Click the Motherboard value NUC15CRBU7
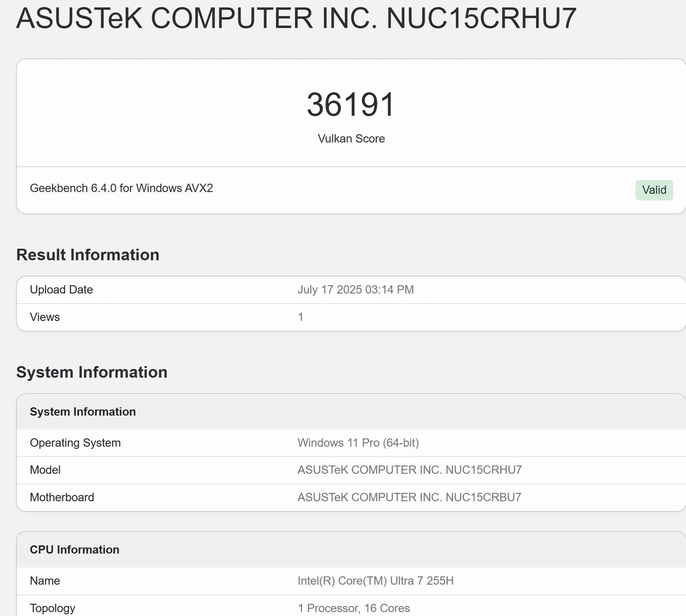Image resolution: width=686 pixels, height=616 pixels. click(409, 497)
